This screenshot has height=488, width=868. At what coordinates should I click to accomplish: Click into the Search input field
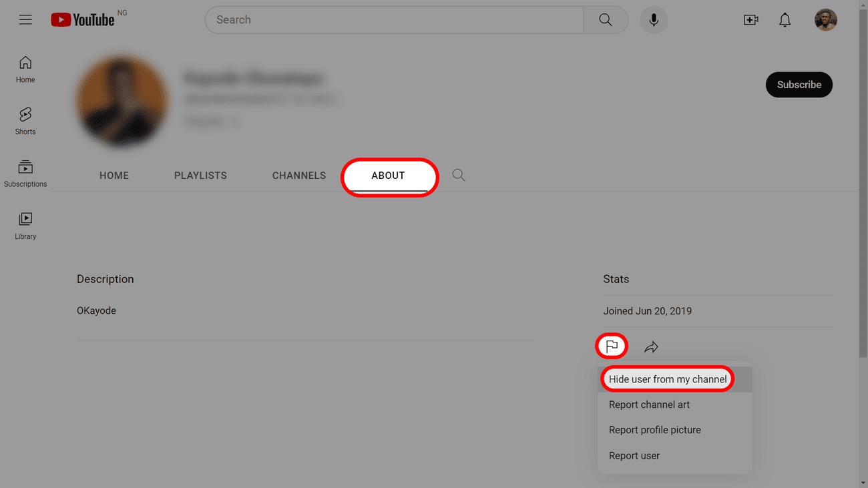coord(394,20)
